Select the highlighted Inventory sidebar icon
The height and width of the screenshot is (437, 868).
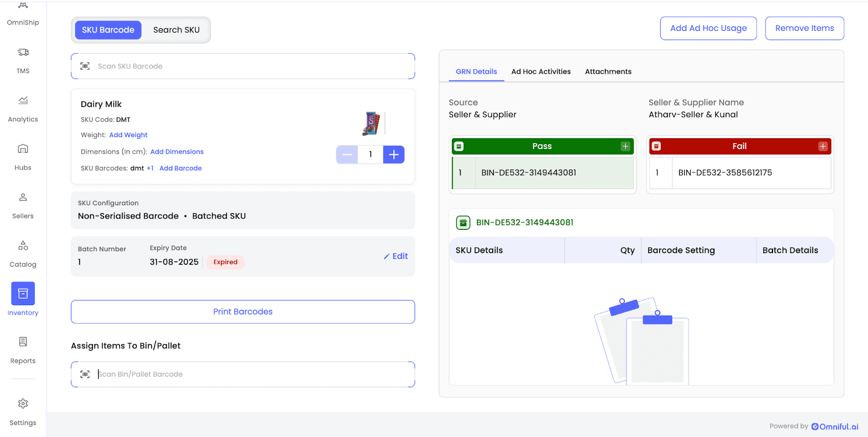[x=23, y=293]
